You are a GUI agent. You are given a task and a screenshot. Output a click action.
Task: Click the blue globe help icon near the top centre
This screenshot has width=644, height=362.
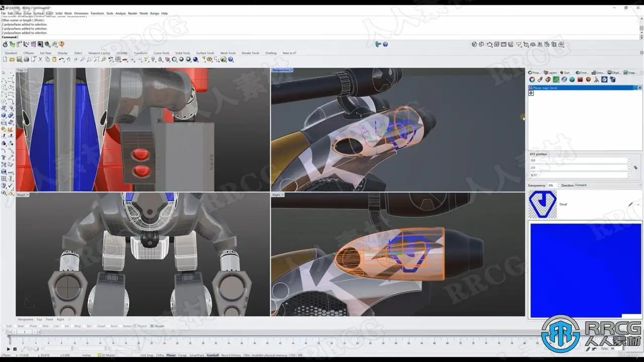(385, 44)
